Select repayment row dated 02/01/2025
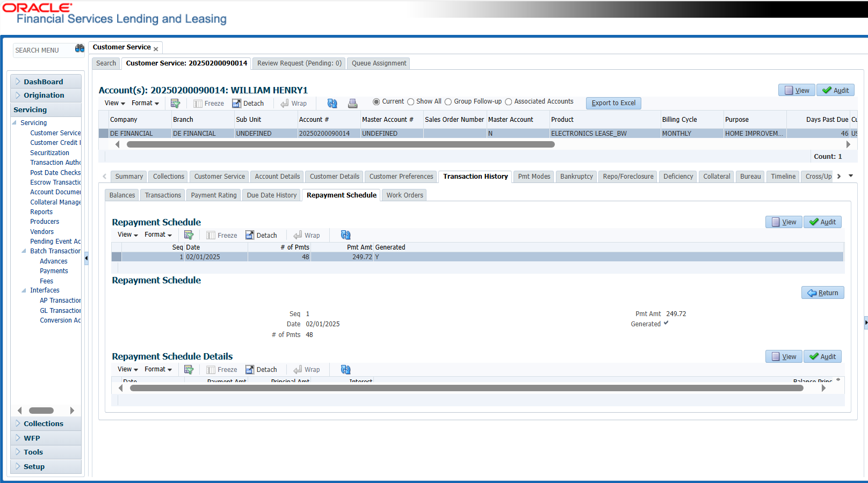The width and height of the screenshot is (868, 483). click(x=477, y=257)
